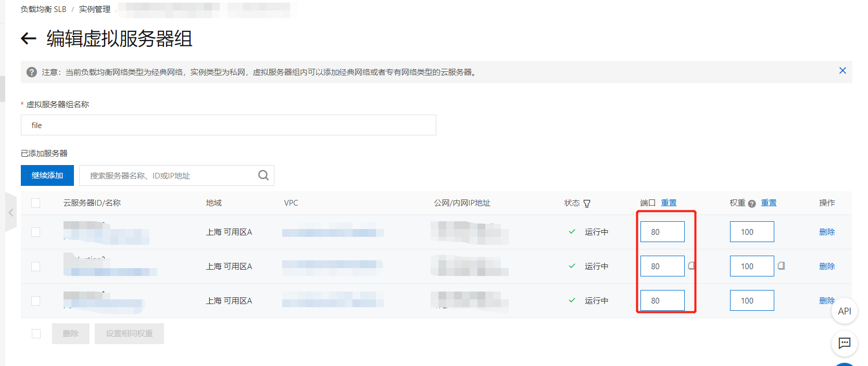Check the third server row checkbox
The width and height of the screenshot is (868, 366).
coord(35,301)
